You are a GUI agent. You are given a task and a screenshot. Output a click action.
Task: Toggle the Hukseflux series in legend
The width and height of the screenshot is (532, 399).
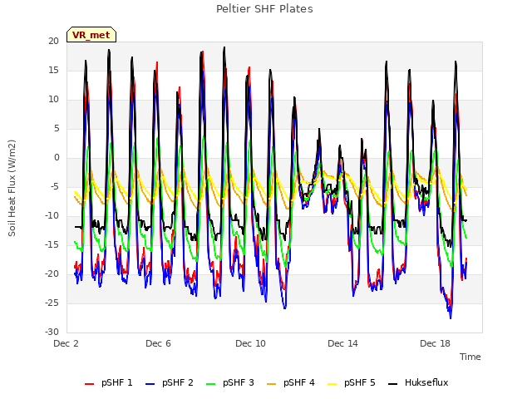[418, 382]
